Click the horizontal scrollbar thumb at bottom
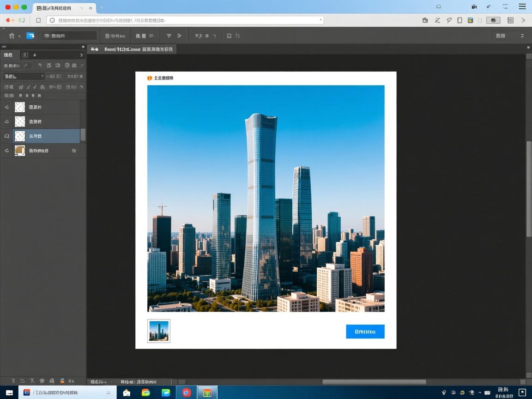532x399 pixels. point(374,382)
